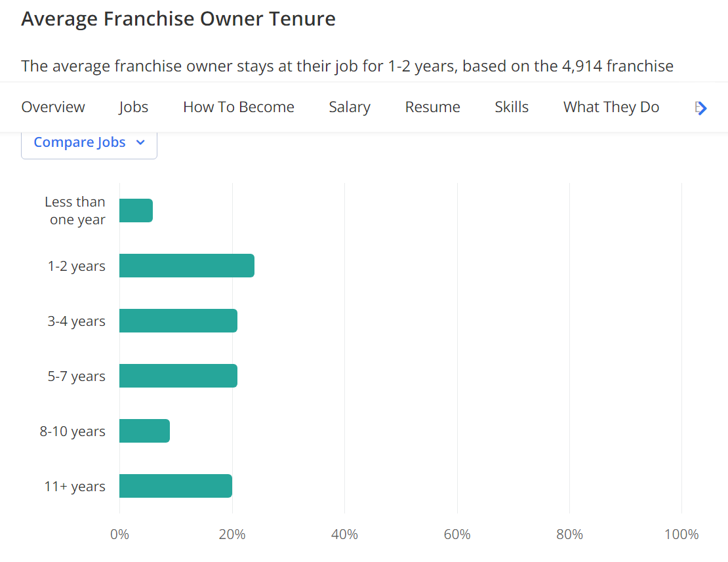The image size is (728, 562).
Task: Open the What They Do tab
Action: pos(611,108)
